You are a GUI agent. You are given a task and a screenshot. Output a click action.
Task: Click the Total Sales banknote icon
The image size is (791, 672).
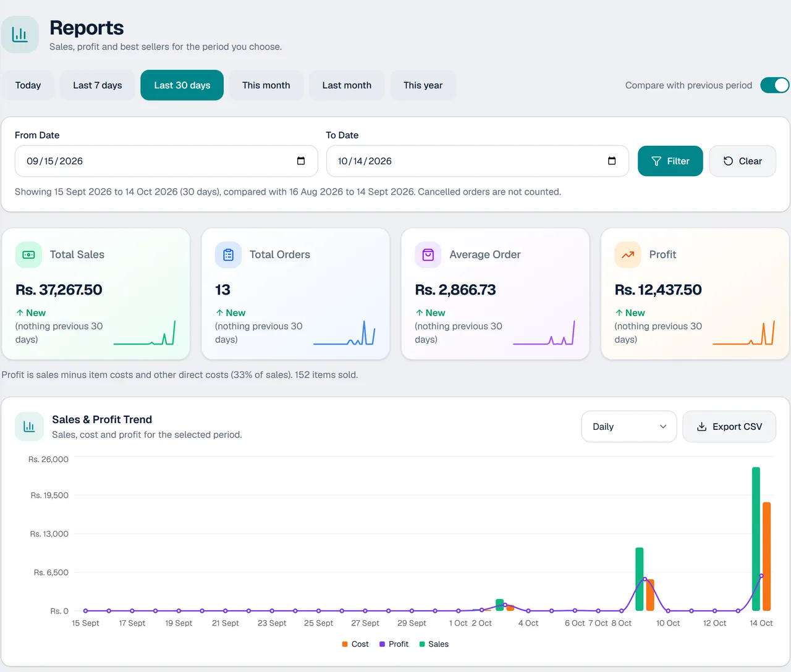pos(28,254)
